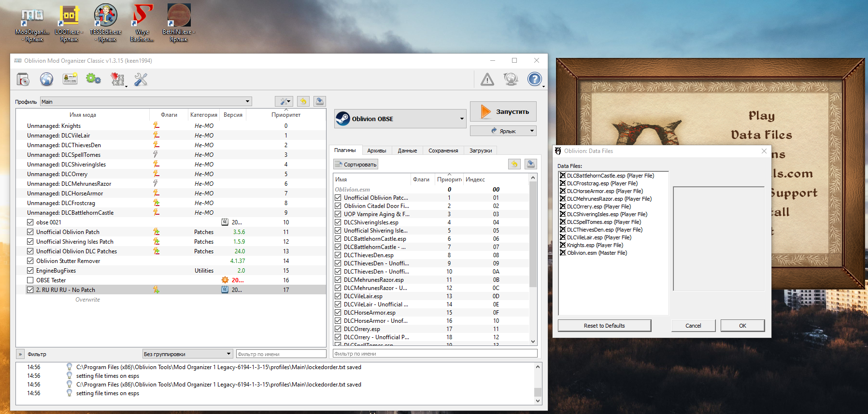Open Mod Organizer desktop shortcut
This screenshot has height=414, width=868.
click(x=32, y=23)
